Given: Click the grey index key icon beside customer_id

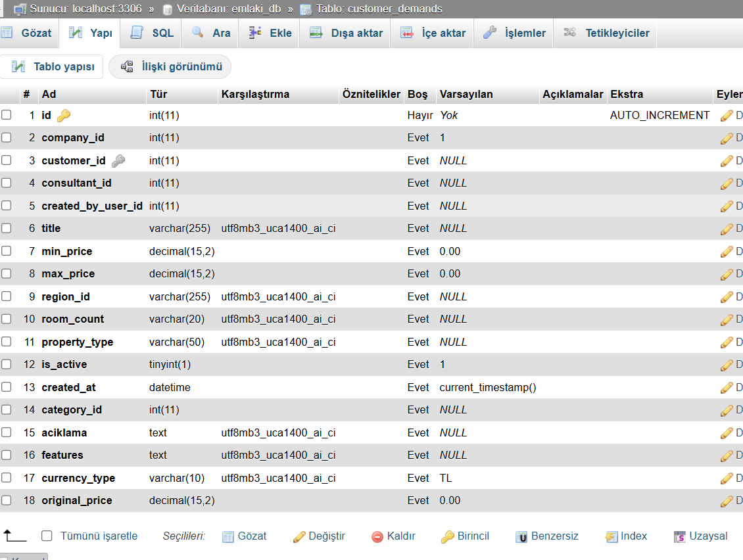Looking at the screenshot, I should [x=118, y=161].
